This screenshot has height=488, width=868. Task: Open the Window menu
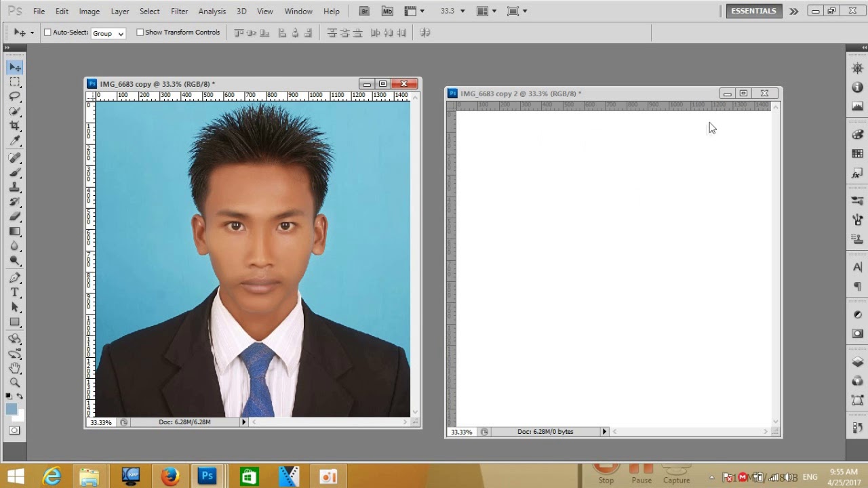[298, 12]
